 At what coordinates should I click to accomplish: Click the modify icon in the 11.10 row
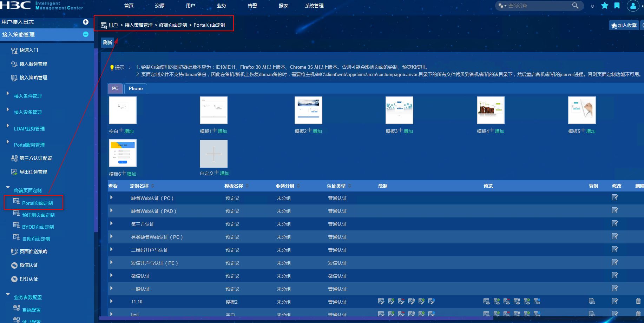(x=615, y=301)
